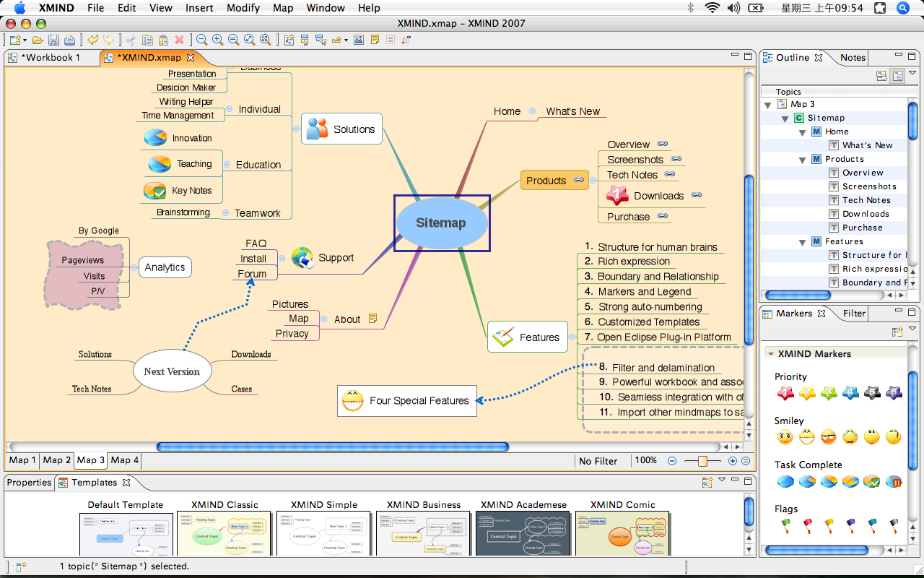The height and width of the screenshot is (578, 924).
Task: Switch to the Filter tab
Action: 855,313
